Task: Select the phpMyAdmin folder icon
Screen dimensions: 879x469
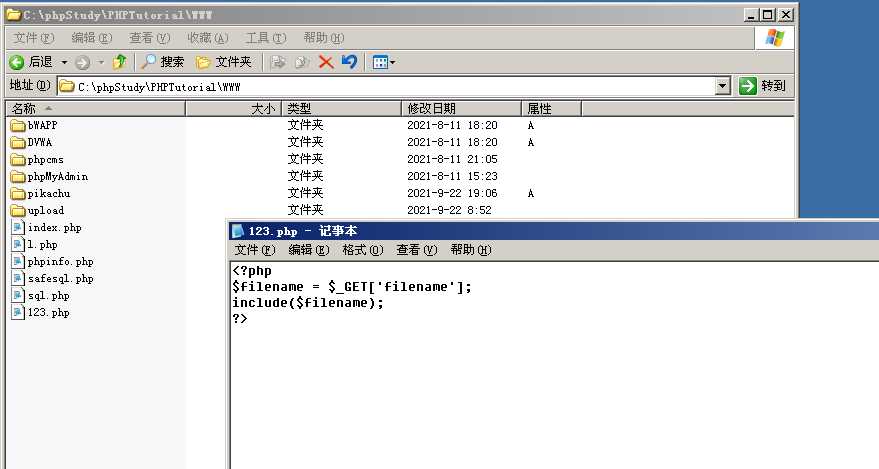Action: point(18,177)
